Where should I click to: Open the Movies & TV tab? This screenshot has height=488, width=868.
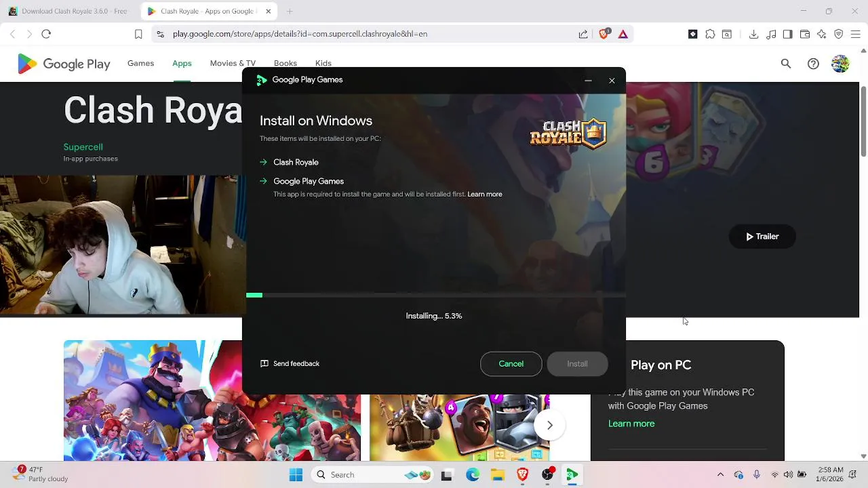(x=233, y=63)
